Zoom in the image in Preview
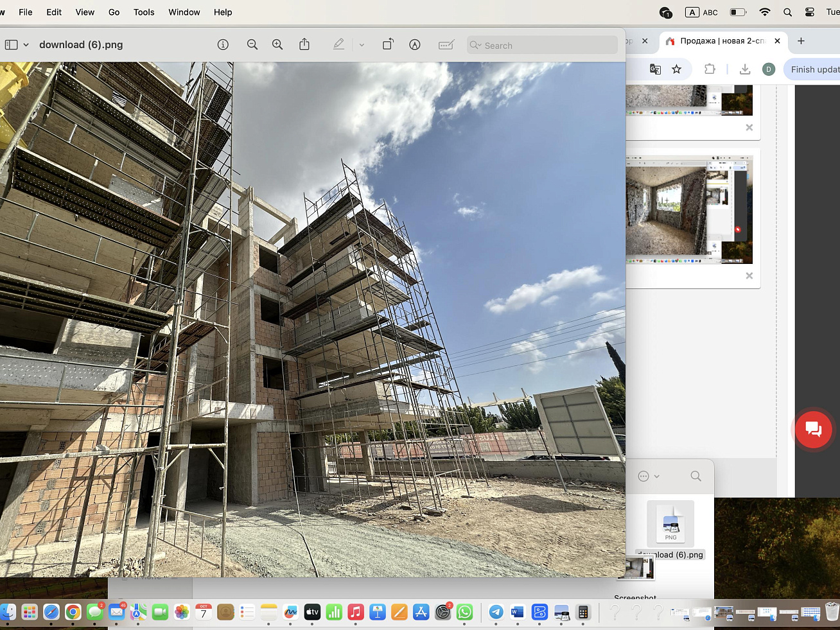840x630 pixels. coord(277,45)
